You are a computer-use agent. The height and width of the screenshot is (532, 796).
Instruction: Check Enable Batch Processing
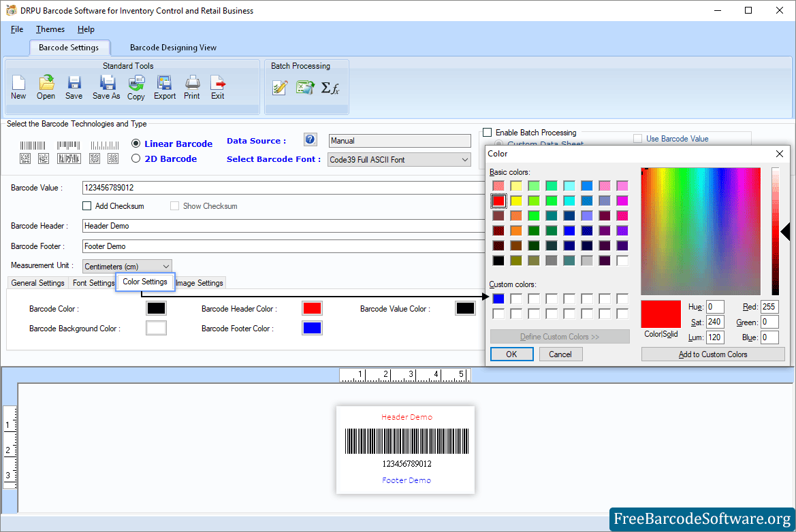(x=488, y=133)
